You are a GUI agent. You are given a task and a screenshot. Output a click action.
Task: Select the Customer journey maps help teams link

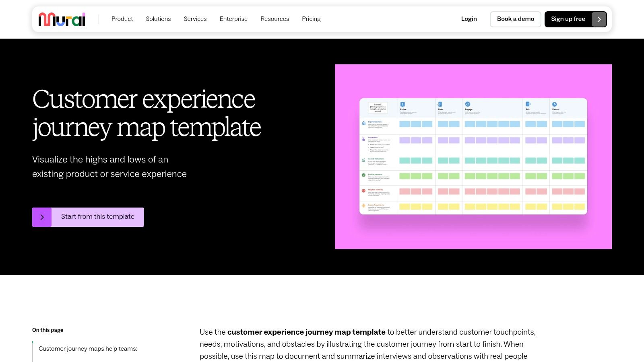coord(88,349)
